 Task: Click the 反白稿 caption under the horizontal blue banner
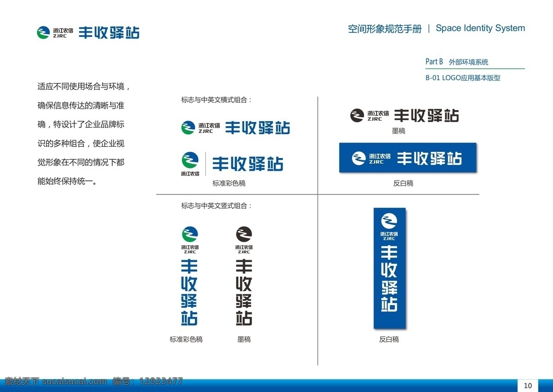pyautogui.click(x=403, y=183)
